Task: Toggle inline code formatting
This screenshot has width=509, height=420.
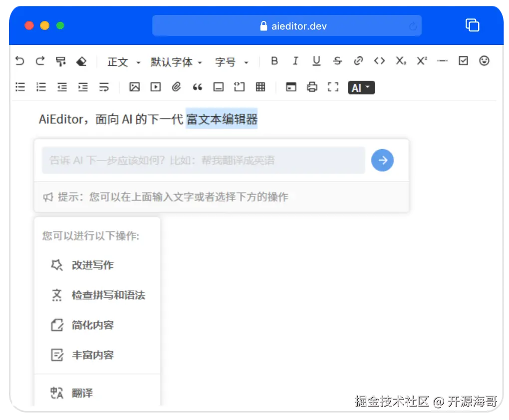Action: click(x=379, y=61)
